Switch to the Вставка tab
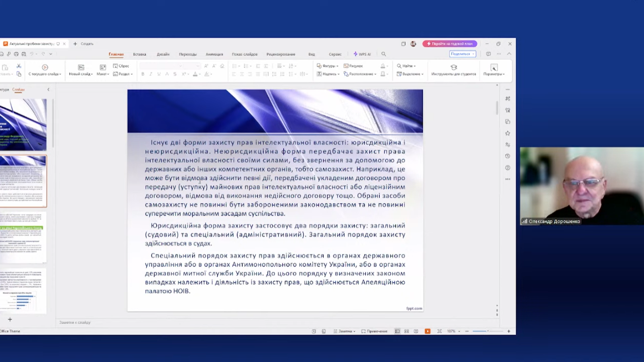 pyautogui.click(x=139, y=54)
